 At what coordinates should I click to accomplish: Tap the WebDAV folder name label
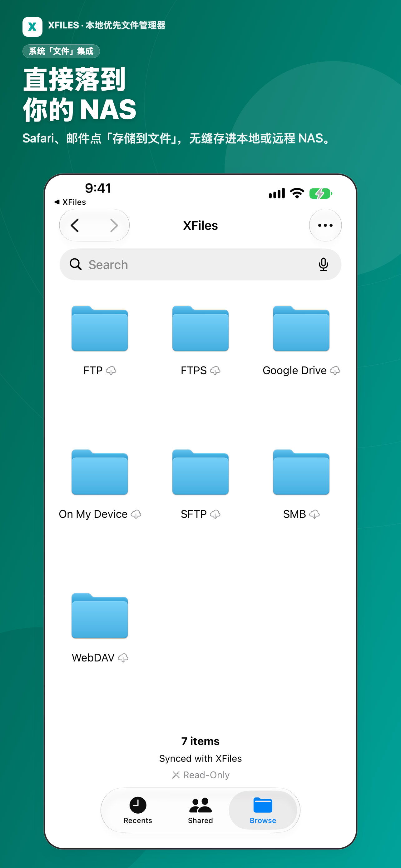[x=93, y=658]
